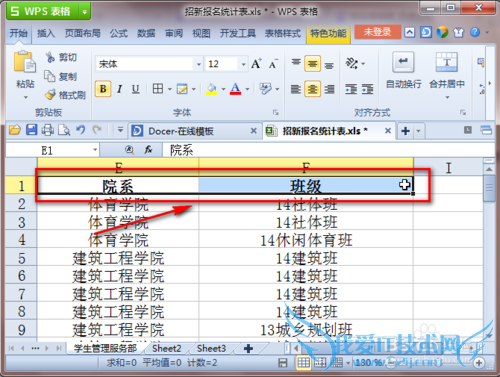Viewport: 500px width, 377px height.
Task: Switch to the 数据 tab
Action: 146,33
